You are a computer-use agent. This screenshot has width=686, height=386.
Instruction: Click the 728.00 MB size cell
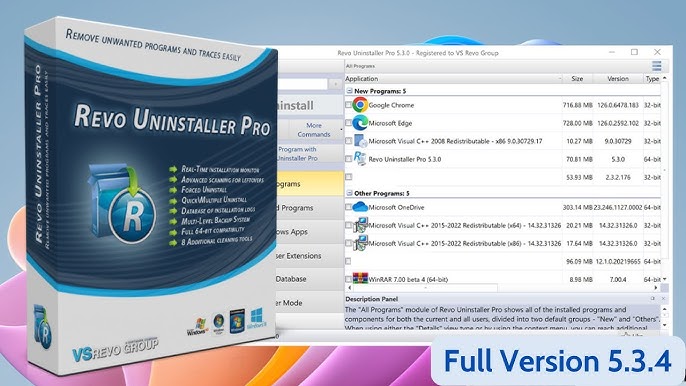point(578,123)
